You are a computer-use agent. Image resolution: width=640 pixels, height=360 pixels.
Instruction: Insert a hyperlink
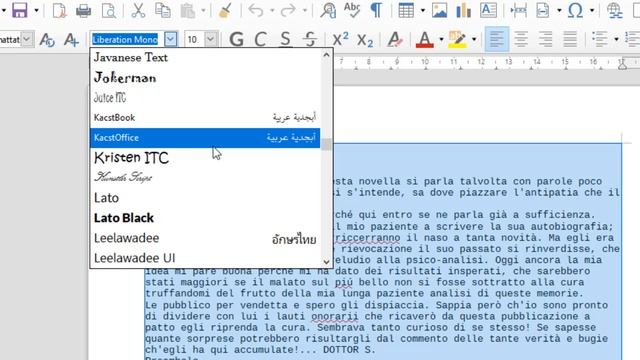click(614, 10)
